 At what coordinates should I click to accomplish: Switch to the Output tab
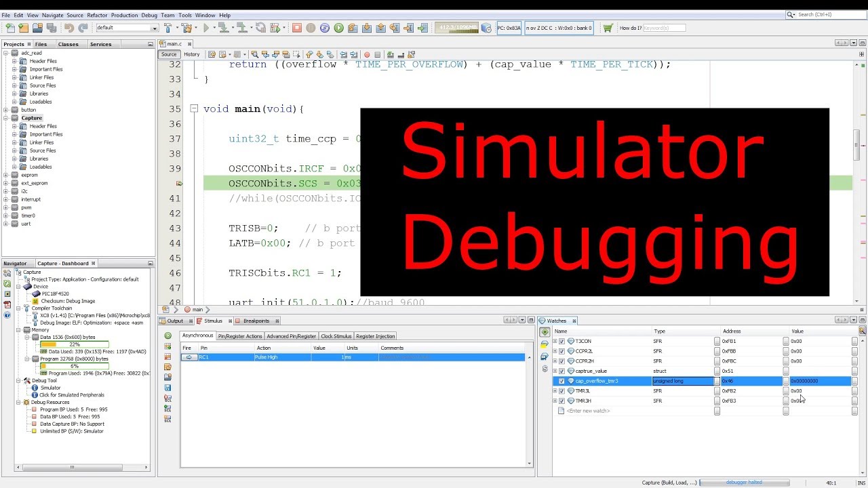click(175, 321)
